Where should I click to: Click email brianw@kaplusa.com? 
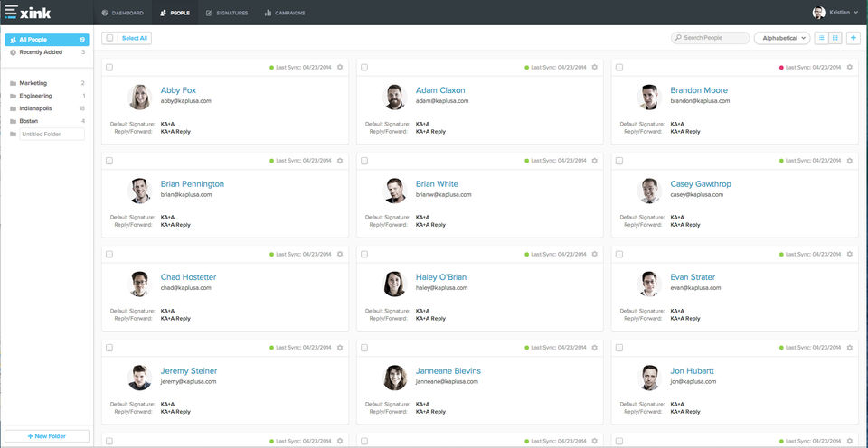(x=443, y=195)
